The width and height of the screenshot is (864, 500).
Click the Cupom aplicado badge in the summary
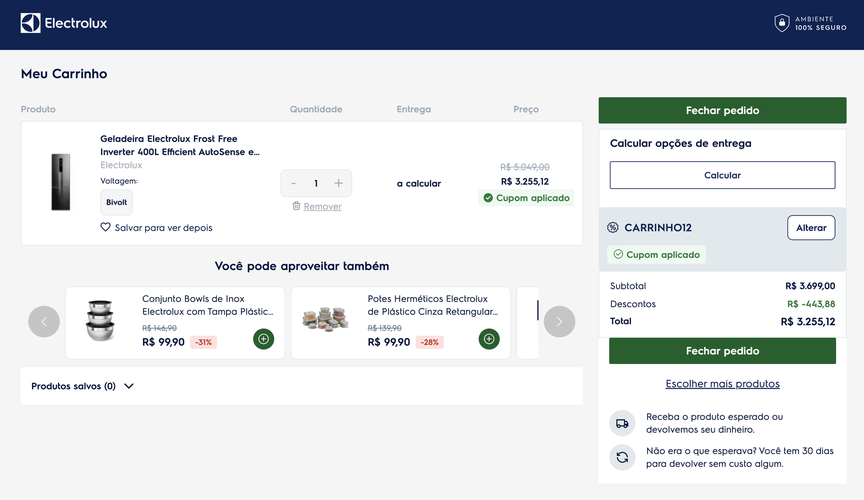pos(656,255)
